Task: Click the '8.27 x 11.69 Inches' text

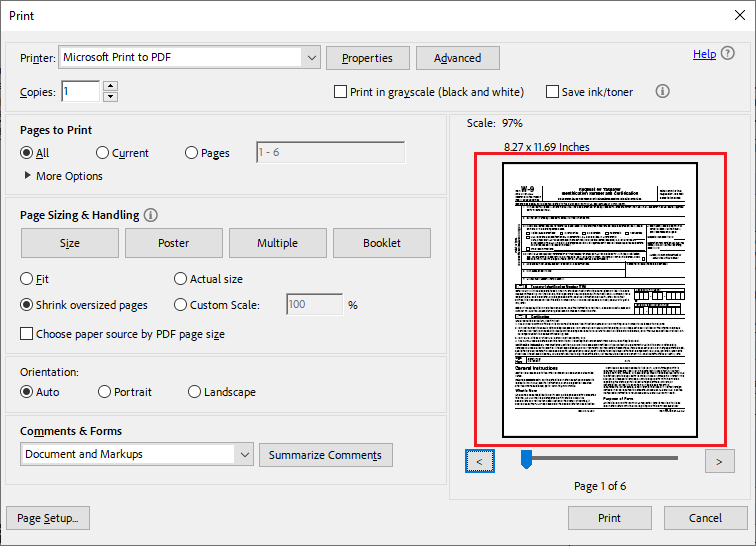Action: pyautogui.click(x=547, y=147)
